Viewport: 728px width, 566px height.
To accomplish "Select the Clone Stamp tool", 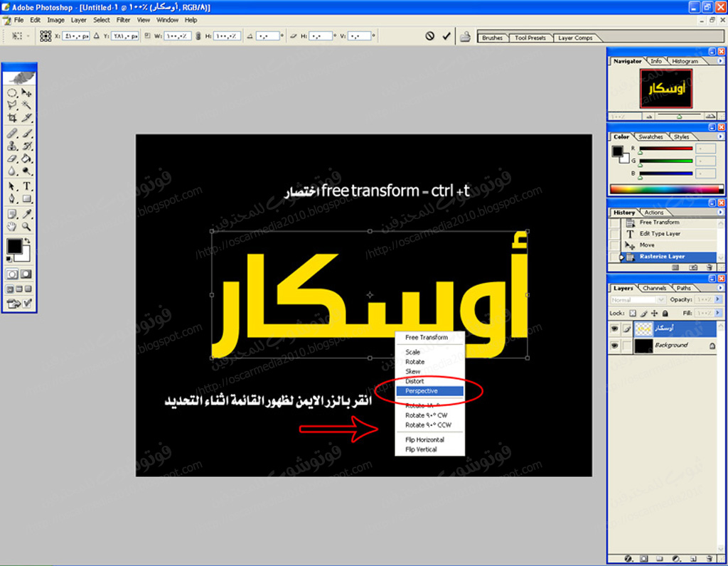I will (x=12, y=146).
